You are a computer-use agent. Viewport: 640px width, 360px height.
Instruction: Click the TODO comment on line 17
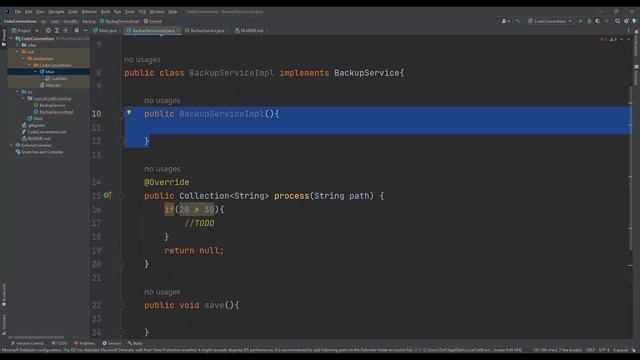199,223
